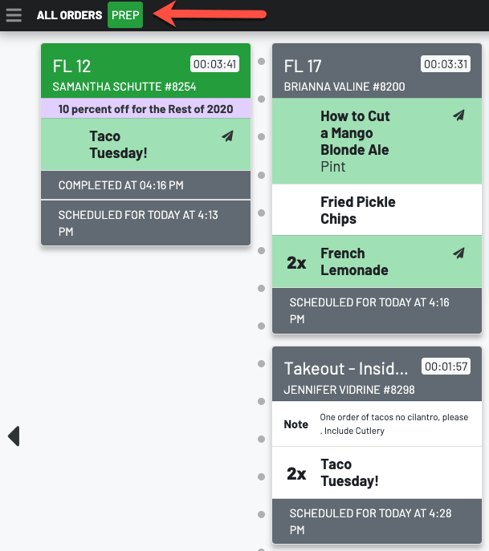
Task: Open the FL 12 order header
Action: coord(146,71)
